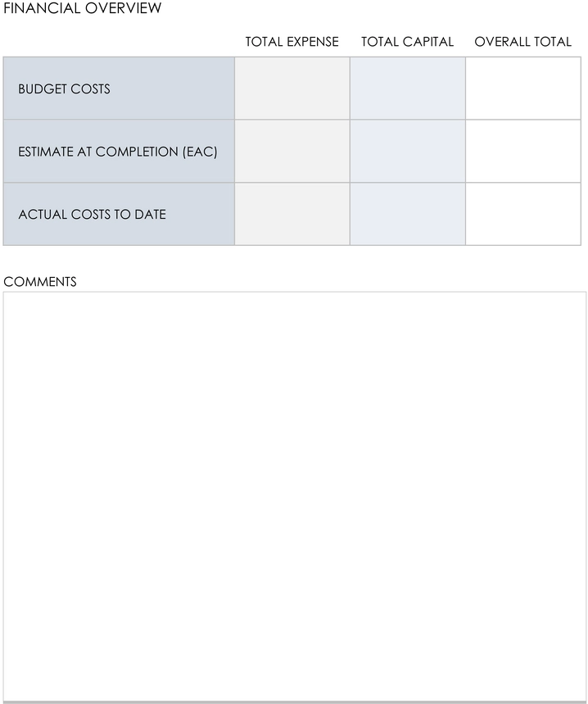588x704 pixels.
Task: Select the Budget Costs Overall Total cell
Action: (523, 89)
